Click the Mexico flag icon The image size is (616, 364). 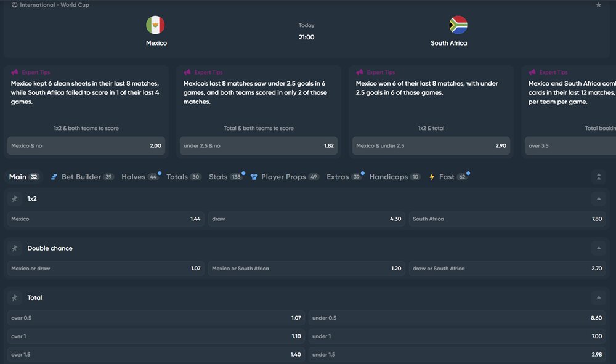[156, 25]
